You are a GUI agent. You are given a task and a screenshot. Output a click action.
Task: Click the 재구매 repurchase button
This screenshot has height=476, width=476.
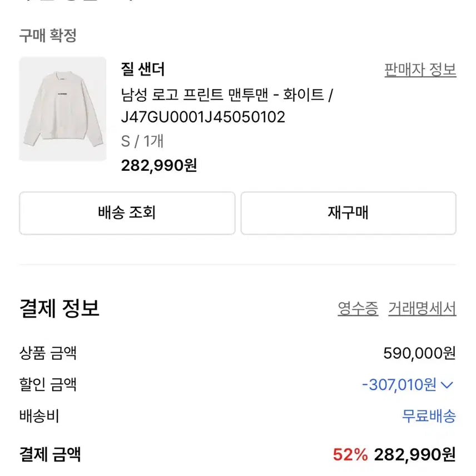click(347, 213)
